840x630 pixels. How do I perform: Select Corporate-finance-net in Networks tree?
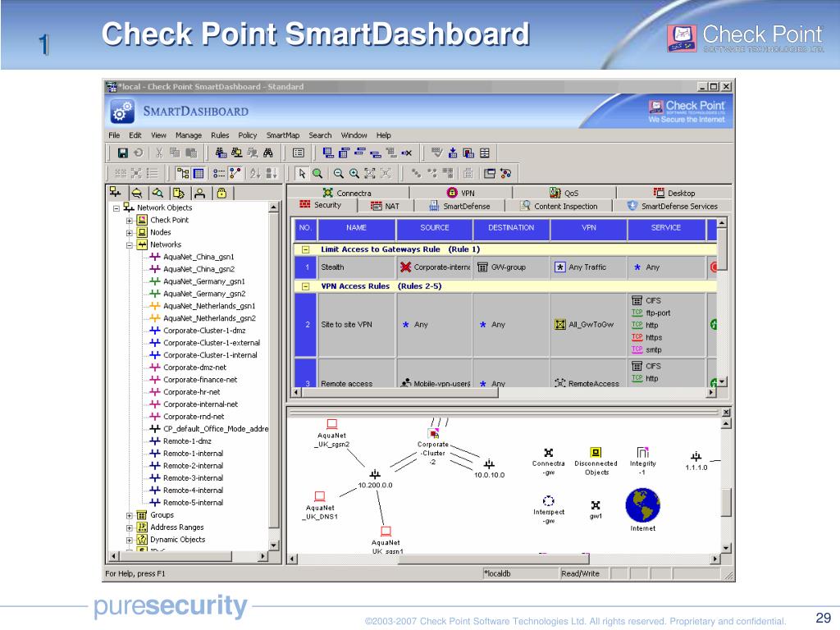[x=200, y=380]
